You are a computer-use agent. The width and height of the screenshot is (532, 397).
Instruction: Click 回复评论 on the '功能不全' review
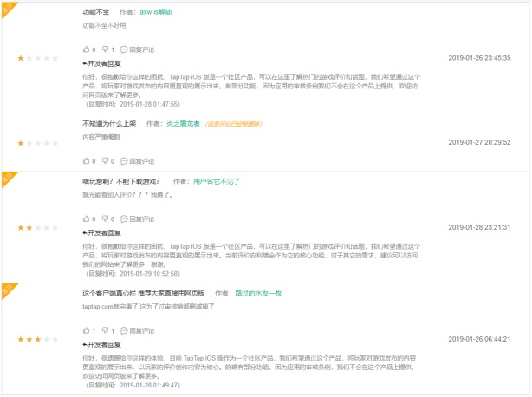136,49
